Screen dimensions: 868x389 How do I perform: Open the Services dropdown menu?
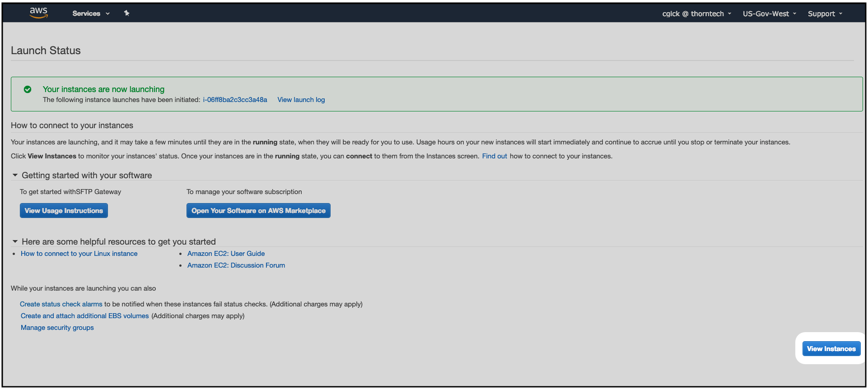91,14
